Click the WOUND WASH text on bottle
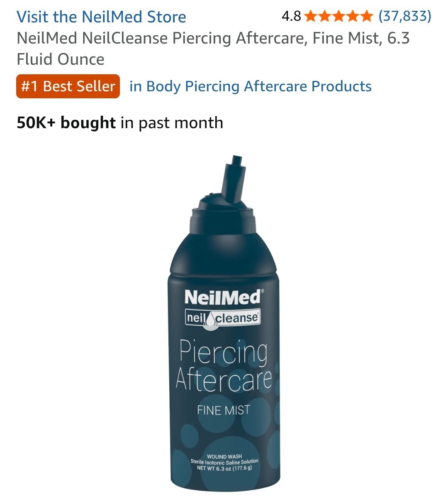 coord(224,456)
